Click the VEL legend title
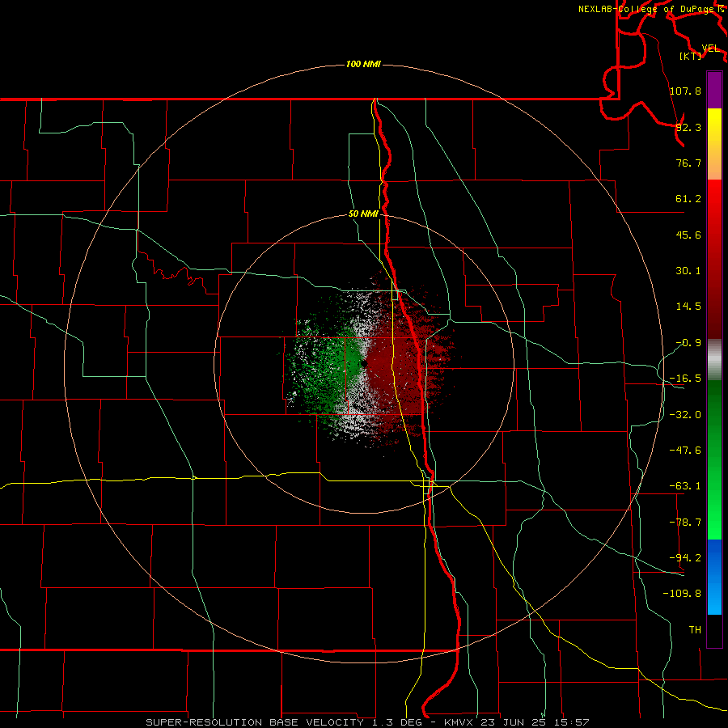Viewport: 728px width, 728px height. (710, 49)
